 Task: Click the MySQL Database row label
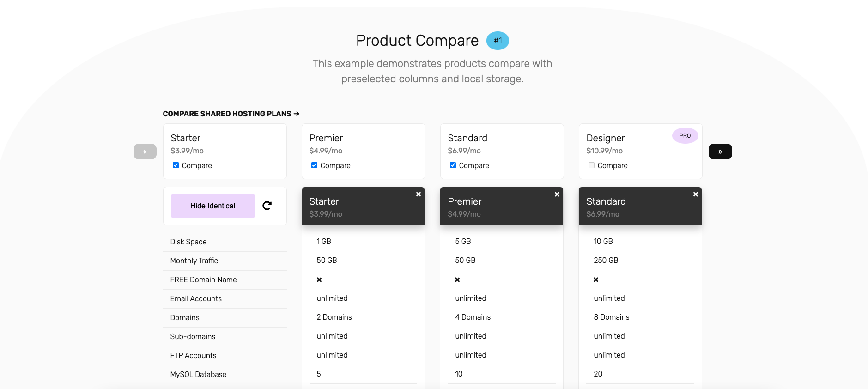coord(198,375)
